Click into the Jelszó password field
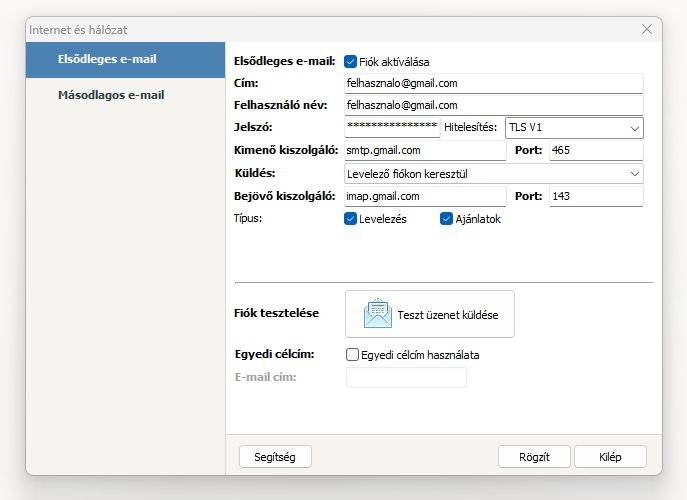Viewport: 687px width, 500px height. [x=392, y=128]
